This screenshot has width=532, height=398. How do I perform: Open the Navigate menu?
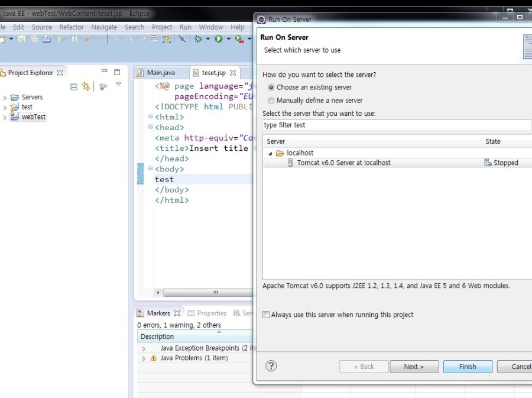click(x=104, y=27)
